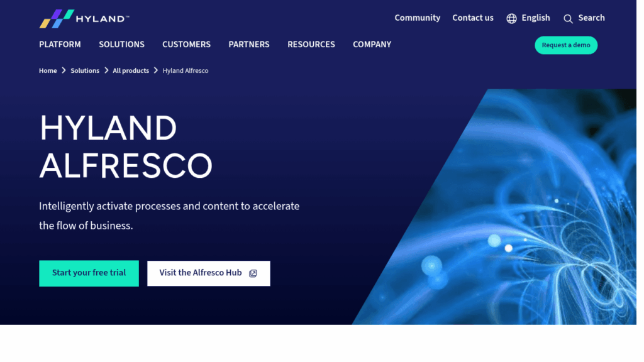The width and height of the screenshot is (644, 362).
Task: Open the Community link
Action: pyautogui.click(x=418, y=18)
